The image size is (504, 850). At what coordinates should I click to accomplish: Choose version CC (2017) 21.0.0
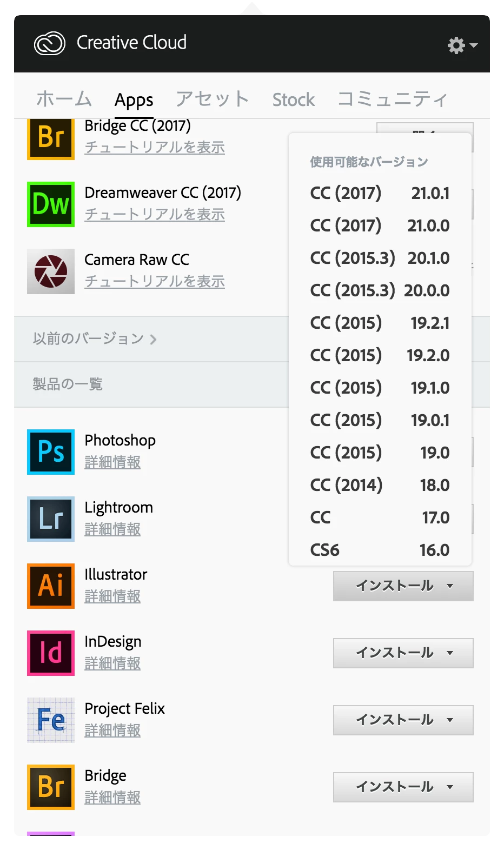click(x=380, y=225)
